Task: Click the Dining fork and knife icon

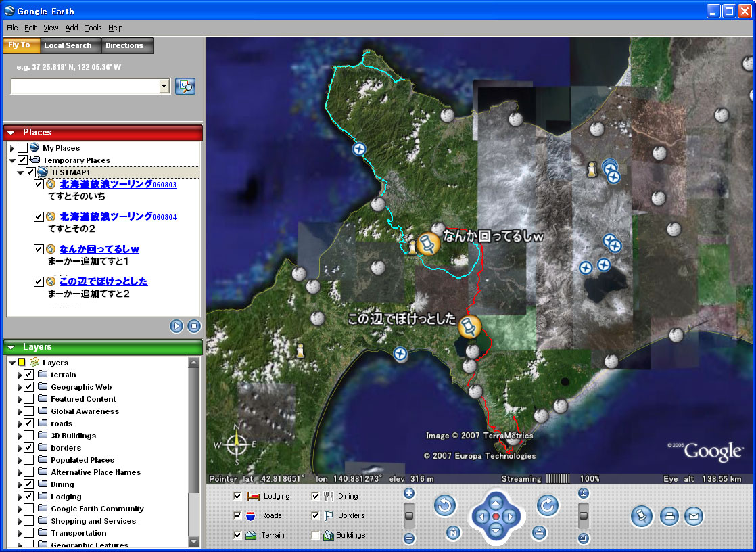Action: click(329, 496)
